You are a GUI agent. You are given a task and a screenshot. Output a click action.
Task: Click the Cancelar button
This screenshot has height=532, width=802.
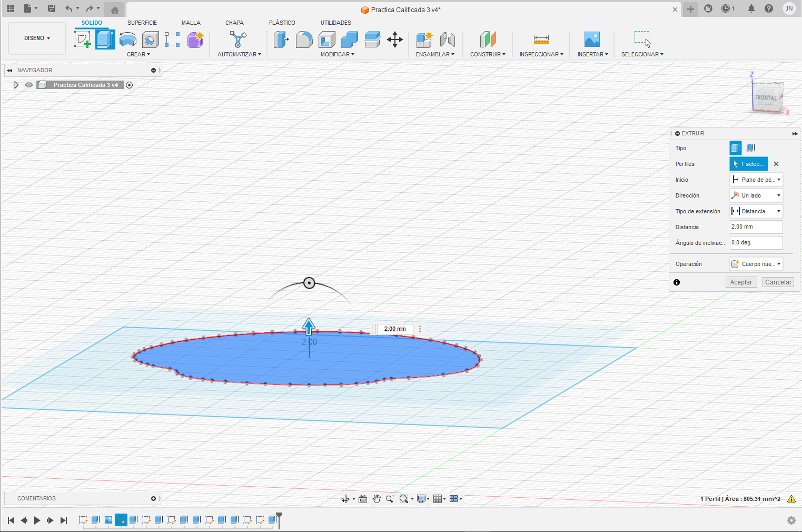[x=778, y=282]
